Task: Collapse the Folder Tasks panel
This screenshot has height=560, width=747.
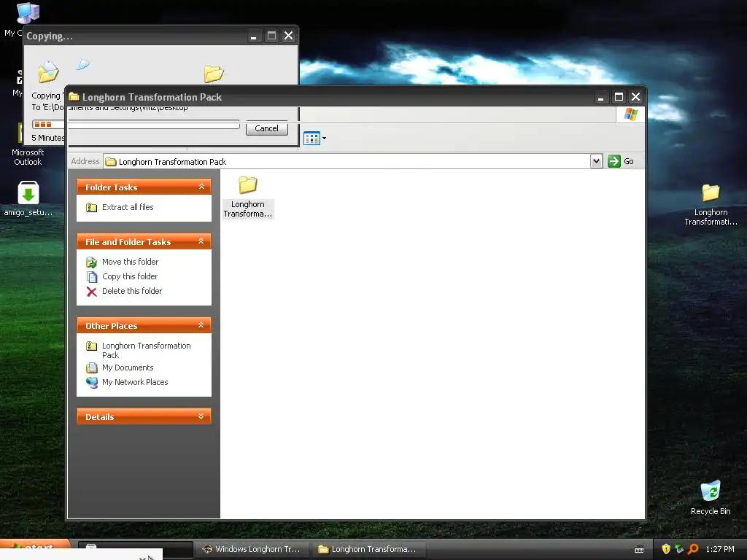Action: (x=201, y=187)
